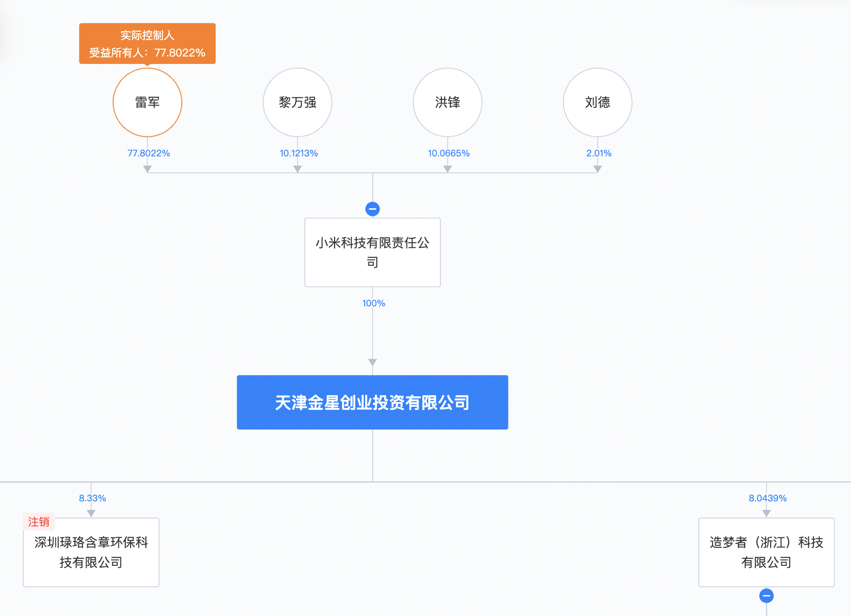Open 造梦者（浙江）科技有限公司 company node
Screen dimensions: 851x616
(766, 552)
